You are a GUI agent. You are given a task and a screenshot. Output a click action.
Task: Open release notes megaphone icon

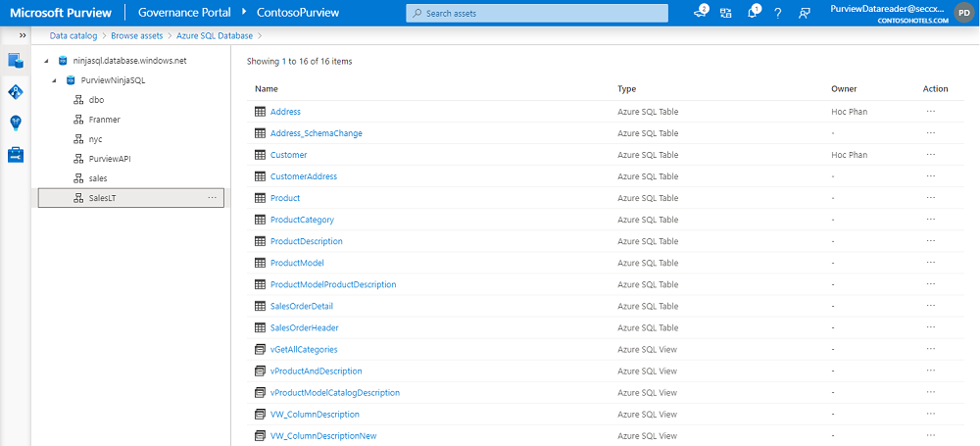[x=702, y=13]
